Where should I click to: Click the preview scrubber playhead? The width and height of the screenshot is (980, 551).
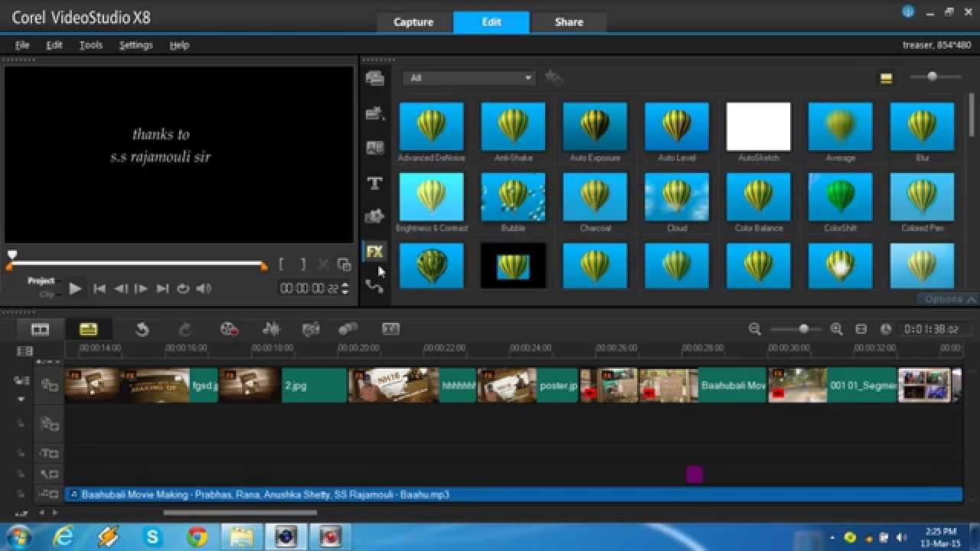11,254
